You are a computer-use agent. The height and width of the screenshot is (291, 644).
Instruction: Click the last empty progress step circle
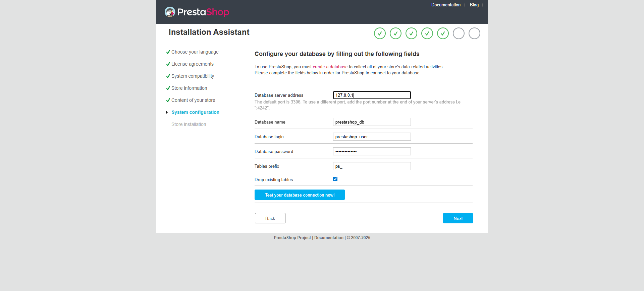point(474,33)
